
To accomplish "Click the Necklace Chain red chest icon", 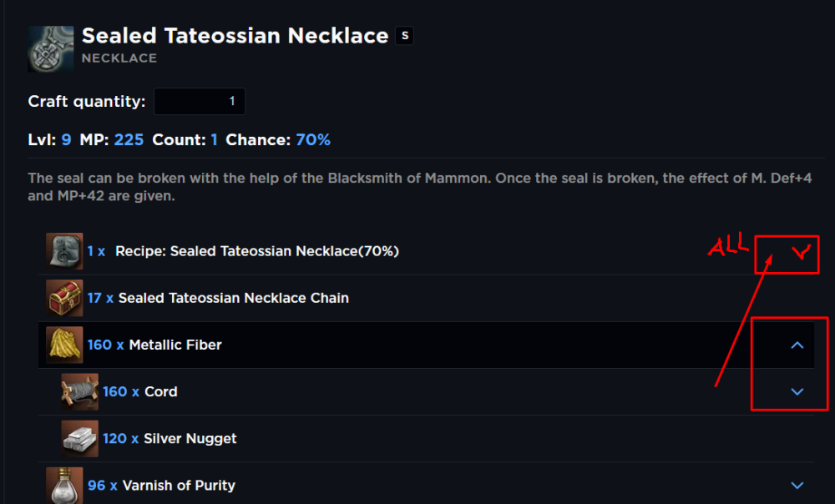I will pos(64,298).
